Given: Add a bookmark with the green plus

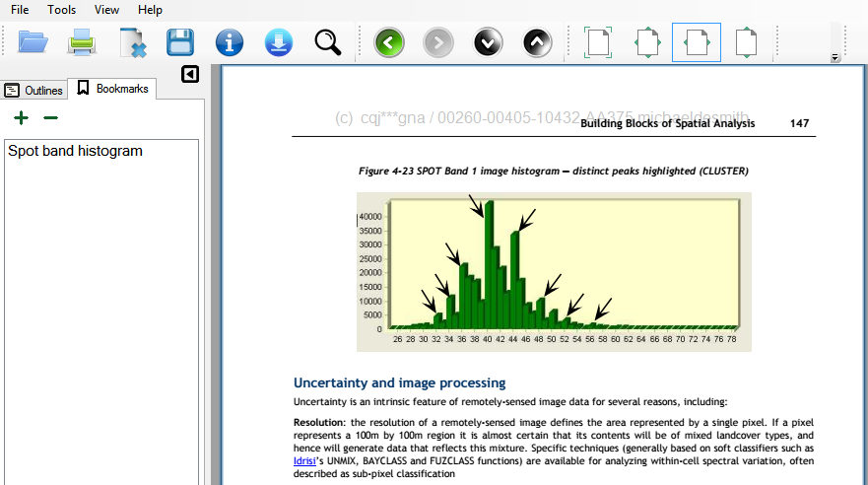Looking at the screenshot, I should click(21, 118).
